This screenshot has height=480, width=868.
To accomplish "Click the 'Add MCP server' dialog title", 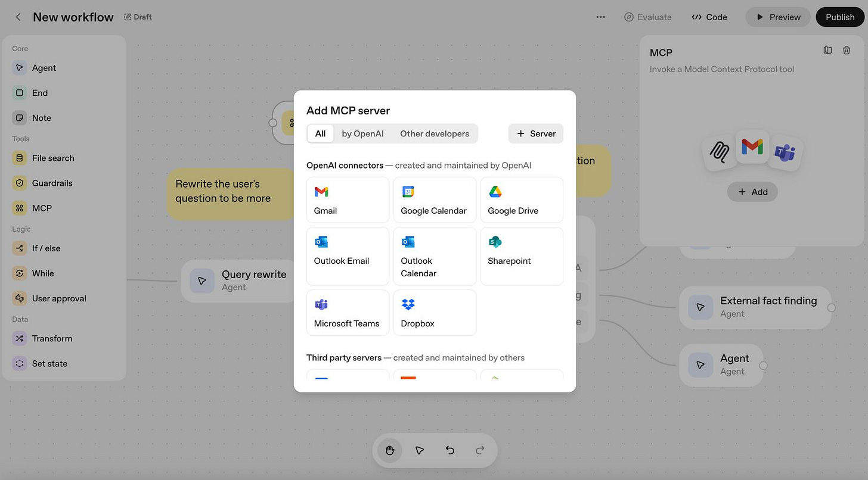I will pyautogui.click(x=348, y=111).
